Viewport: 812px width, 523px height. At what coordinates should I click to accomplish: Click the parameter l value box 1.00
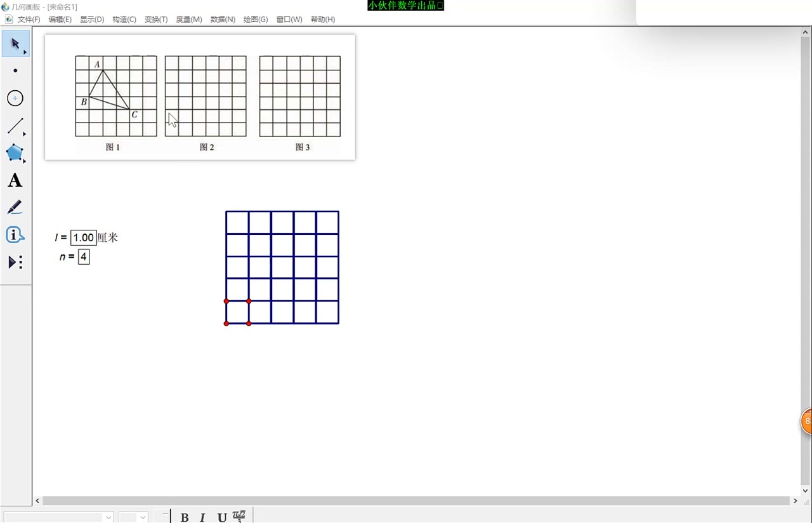coord(83,237)
